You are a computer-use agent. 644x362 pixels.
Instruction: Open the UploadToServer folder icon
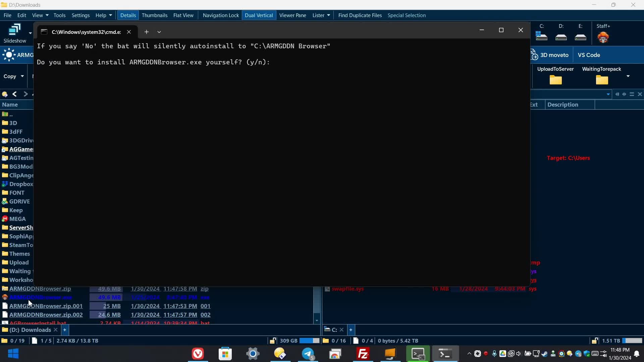click(555, 80)
